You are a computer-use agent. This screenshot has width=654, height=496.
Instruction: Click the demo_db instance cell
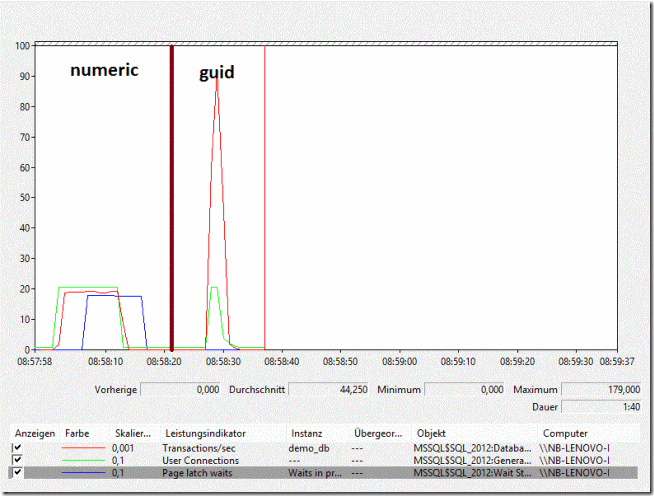309,448
